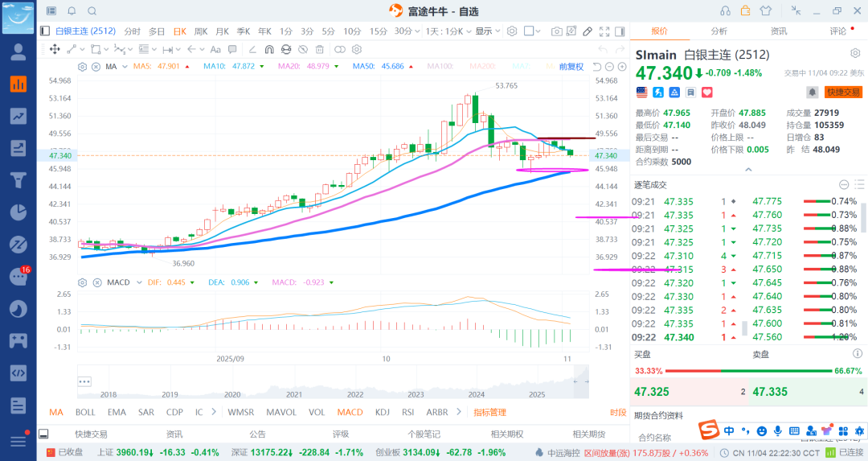The height and width of the screenshot is (461, 868).
Task: Open the search magnifier icon
Action: click(x=92, y=11)
